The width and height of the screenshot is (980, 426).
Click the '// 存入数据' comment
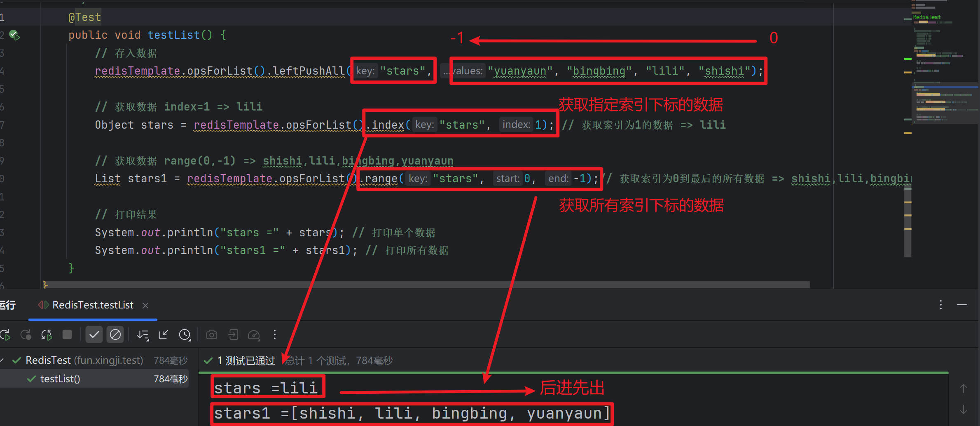(x=126, y=53)
